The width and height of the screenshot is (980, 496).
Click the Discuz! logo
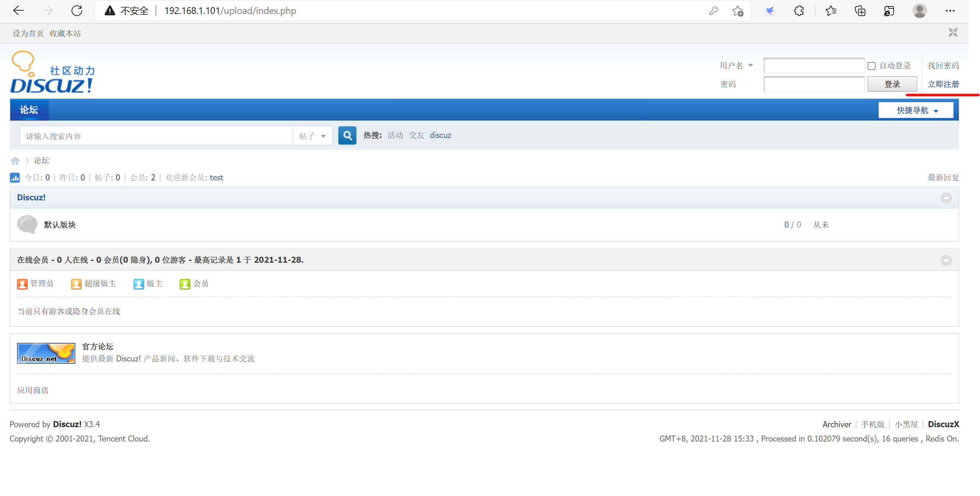pyautogui.click(x=53, y=72)
